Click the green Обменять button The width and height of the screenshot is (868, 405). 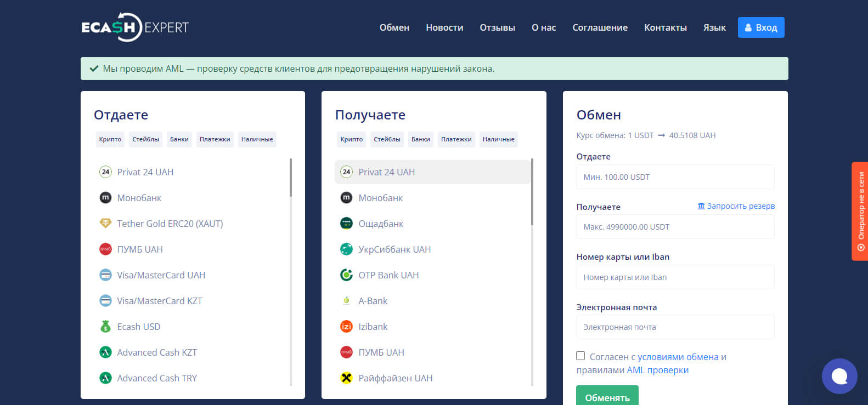click(x=607, y=396)
